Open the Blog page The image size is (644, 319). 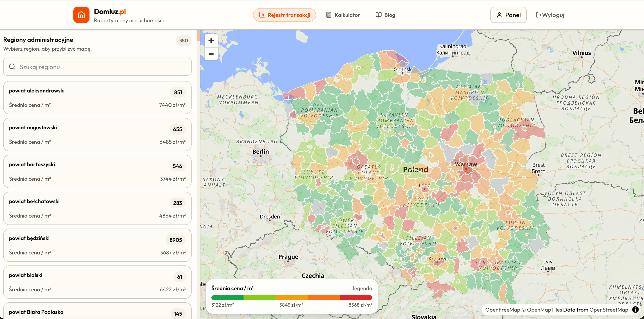point(385,15)
